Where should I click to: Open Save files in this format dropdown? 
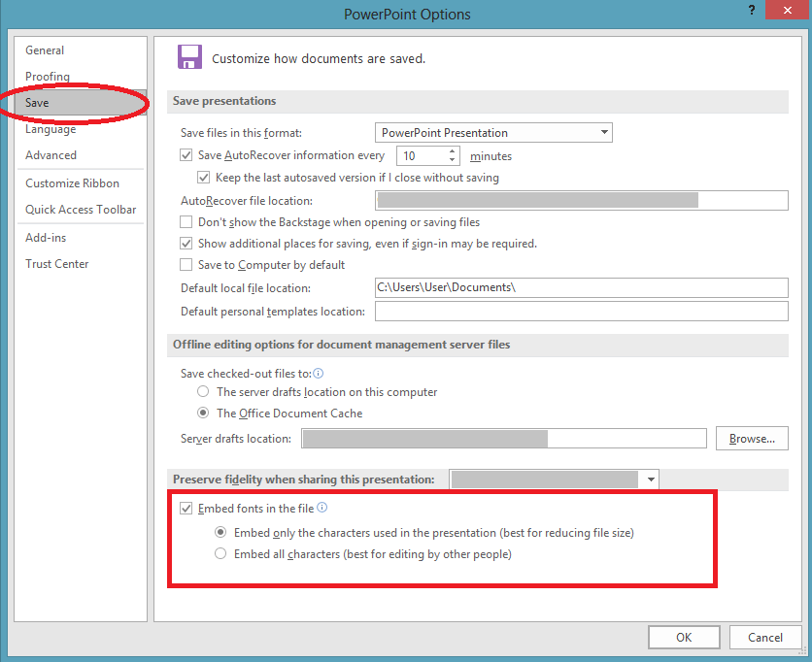coord(604,133)
